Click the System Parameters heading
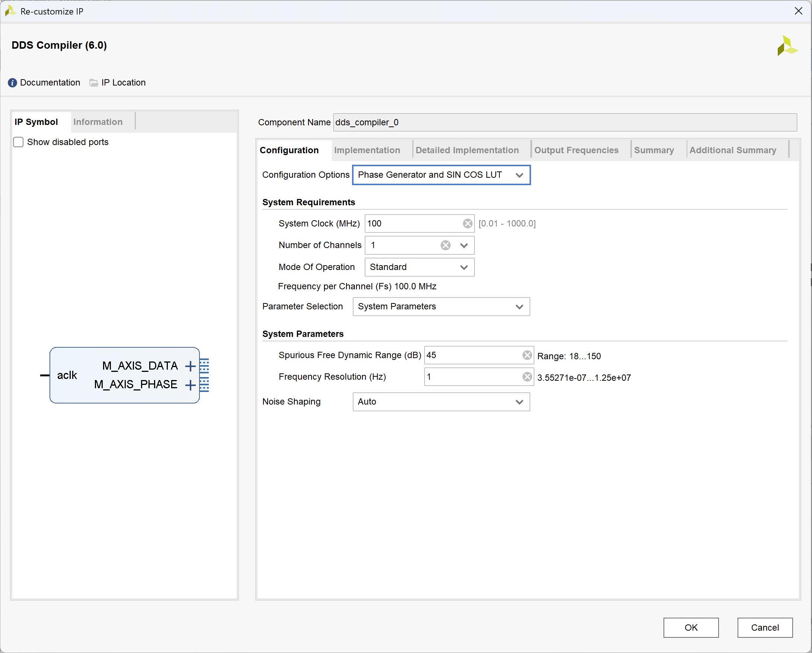Image resolution: width=812 pixels, height=653 pixels. [x=303, y=334]
